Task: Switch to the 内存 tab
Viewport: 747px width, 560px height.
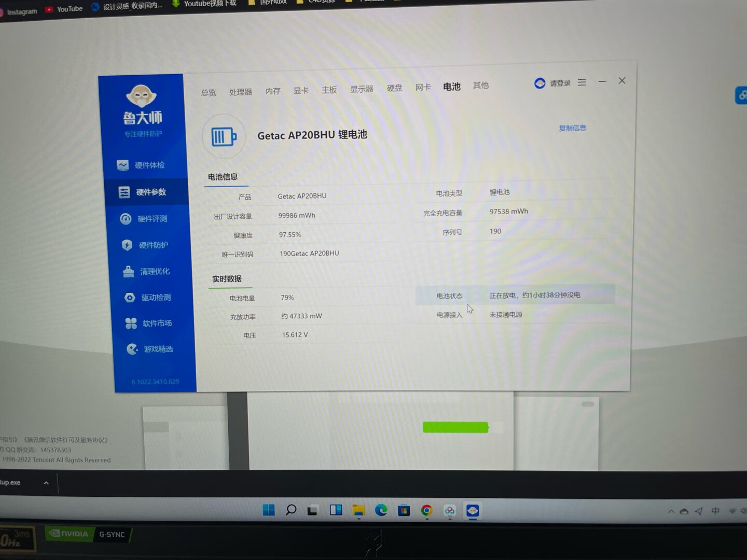Action: 273,91
